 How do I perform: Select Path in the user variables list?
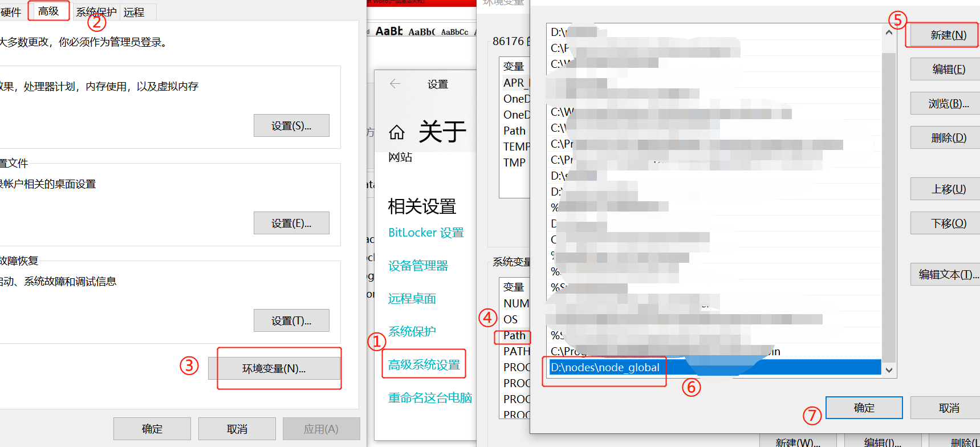coord(515,131)
